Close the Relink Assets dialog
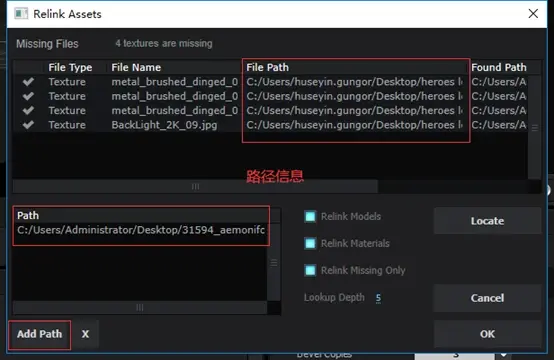The height and width of the screenshot is (361, 555). (x=533, y=14)
